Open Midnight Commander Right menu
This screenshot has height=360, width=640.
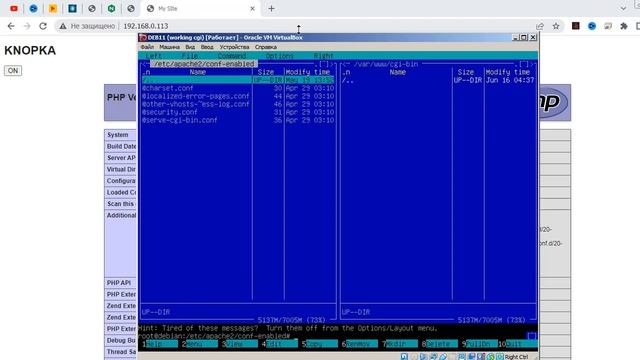(x=324, y=56)
